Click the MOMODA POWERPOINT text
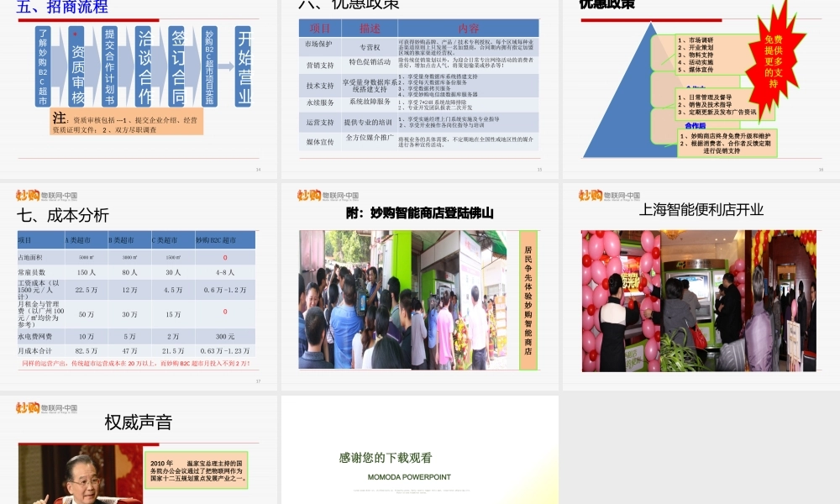 pyautogui.click(x=409, y=476)
